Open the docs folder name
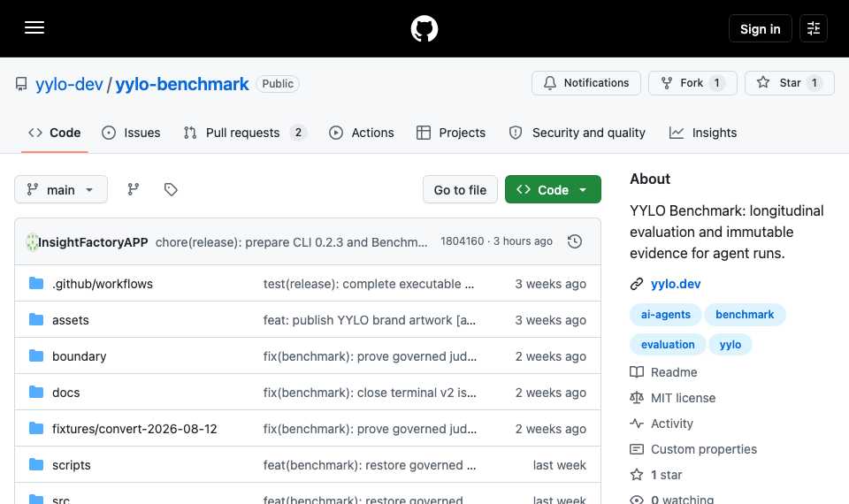Screen dimensions: 849x504 pos(66,393)
